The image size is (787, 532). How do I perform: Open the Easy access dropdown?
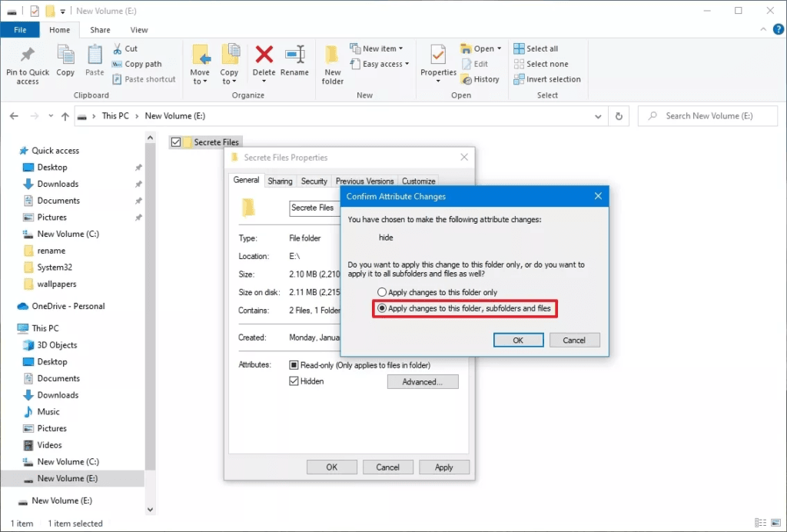pos(380,64)
